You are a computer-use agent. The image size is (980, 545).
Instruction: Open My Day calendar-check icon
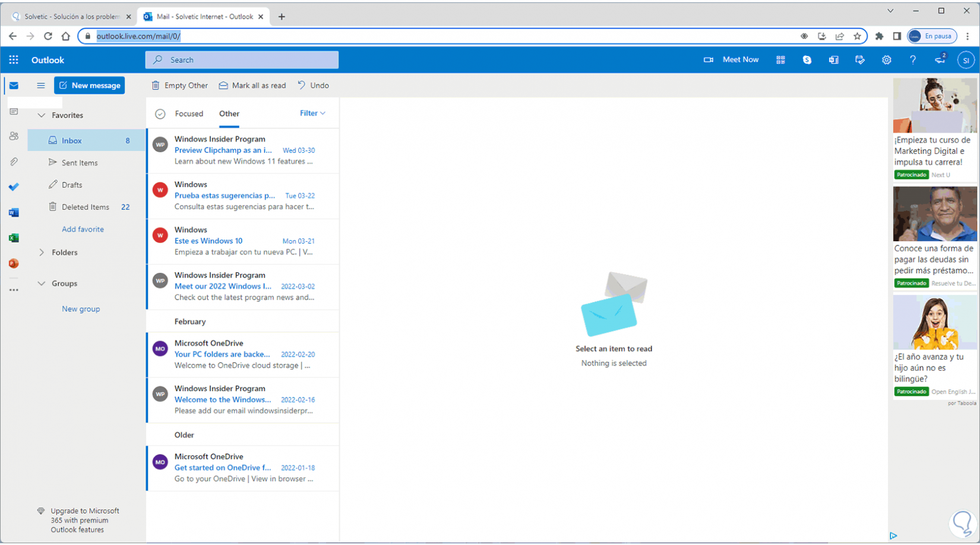[x=859, y=60]
